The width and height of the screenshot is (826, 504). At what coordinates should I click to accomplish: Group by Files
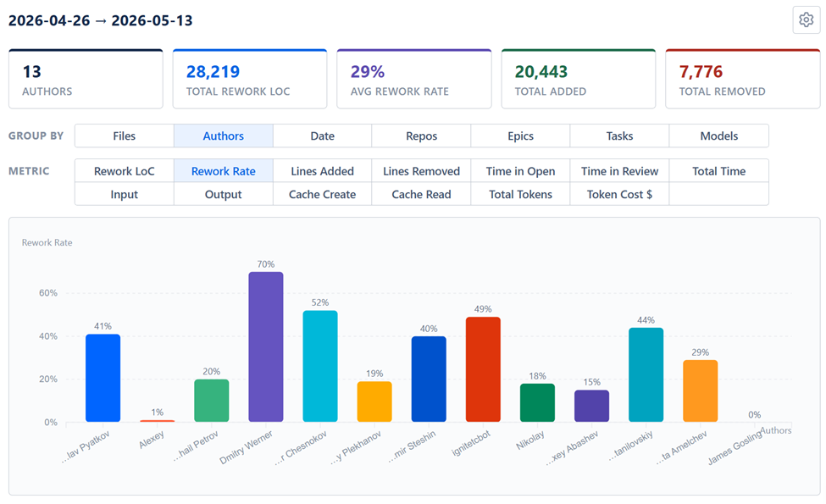(125, 136)
